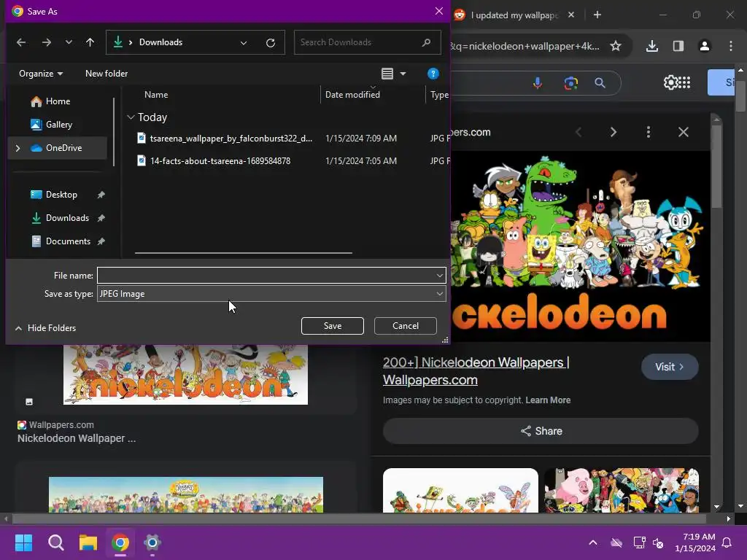The height and width of the screenshot is (560, 747).
Task: Select Home in navigation pane
Action: point(58,101)
